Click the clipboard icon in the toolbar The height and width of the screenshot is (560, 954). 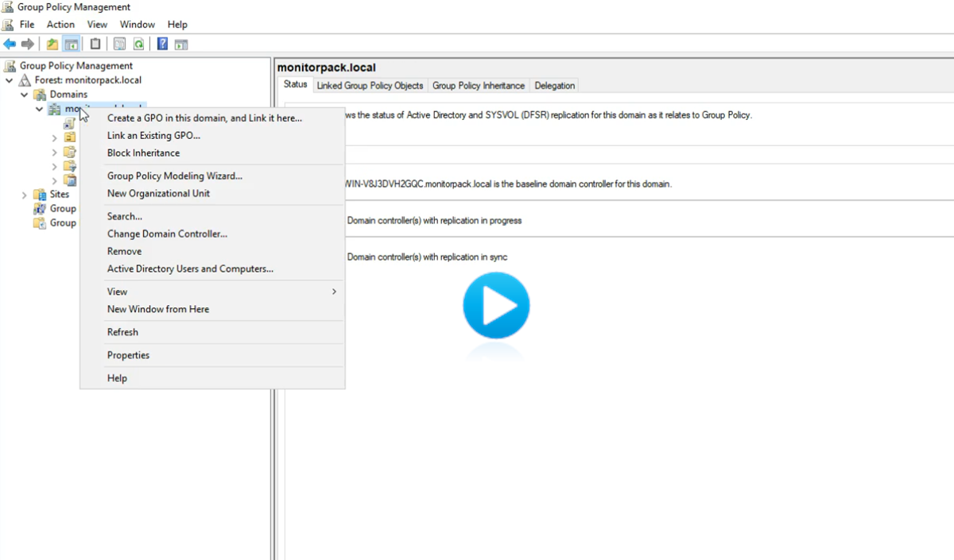95,44
